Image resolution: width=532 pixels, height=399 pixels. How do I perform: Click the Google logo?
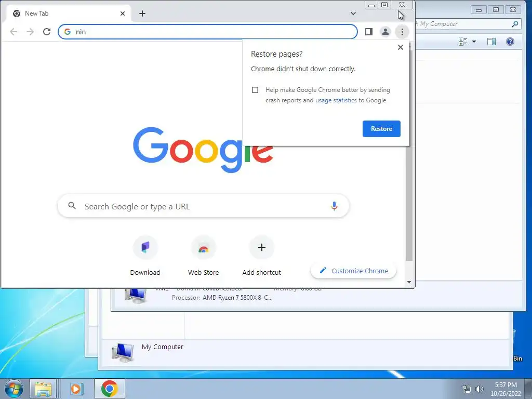pyautogui.click(x=203, y=150)
